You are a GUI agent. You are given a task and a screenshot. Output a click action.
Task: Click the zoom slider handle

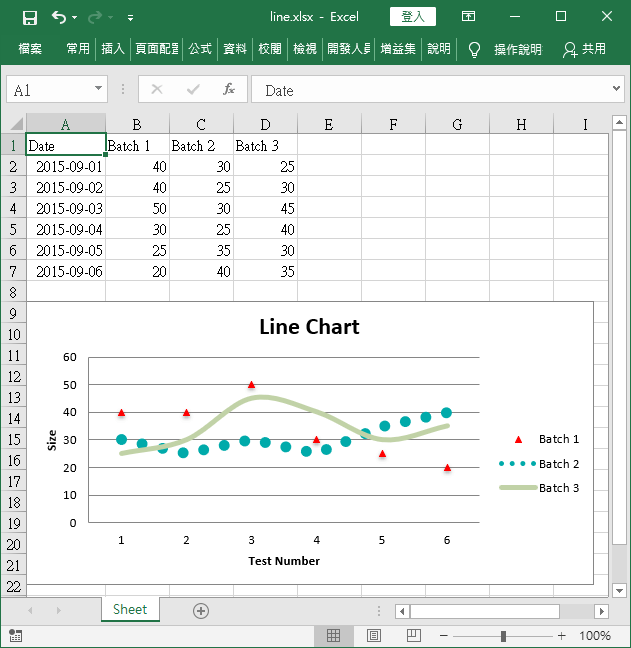(503, 636)
